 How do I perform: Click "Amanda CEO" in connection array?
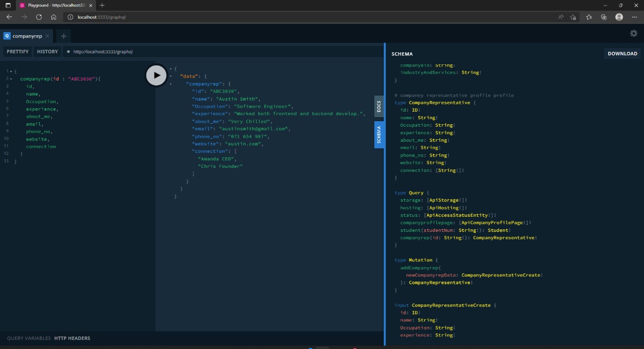pyautogui.click(x=215, y=159)
